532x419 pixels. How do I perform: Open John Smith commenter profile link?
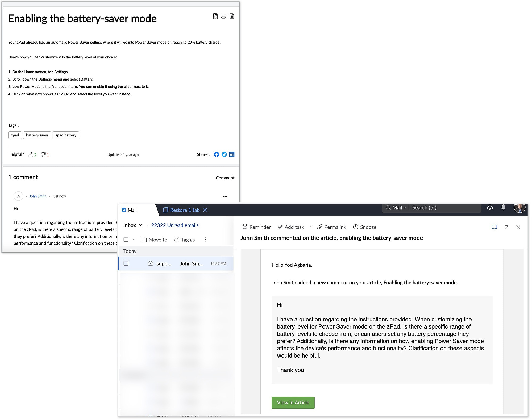(x=38, y=196)
